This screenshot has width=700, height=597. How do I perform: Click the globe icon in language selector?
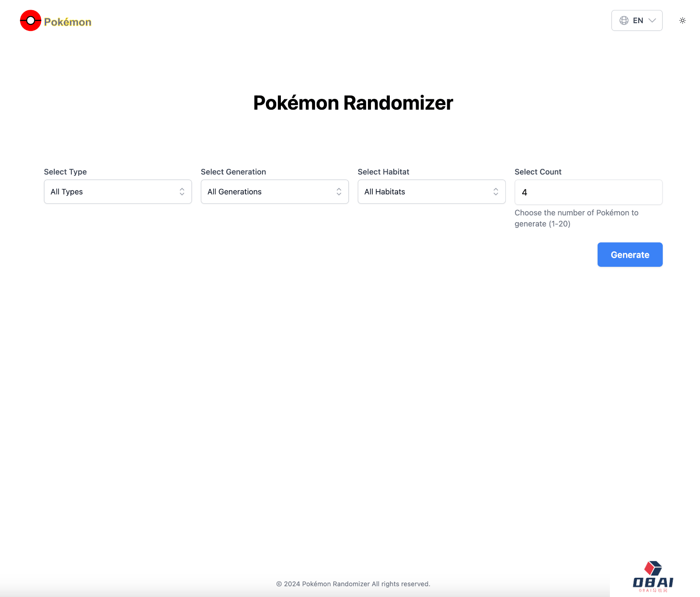(x=624, y=21)
